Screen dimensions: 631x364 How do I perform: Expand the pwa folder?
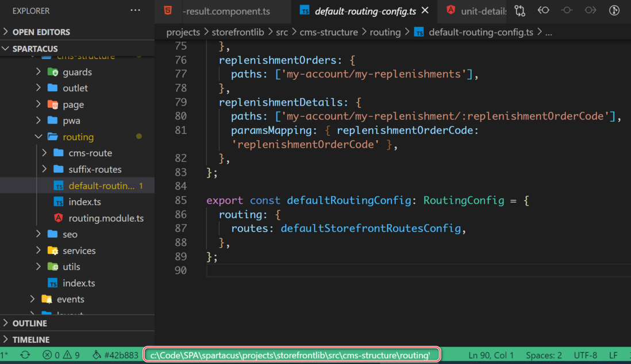[39, 120]
